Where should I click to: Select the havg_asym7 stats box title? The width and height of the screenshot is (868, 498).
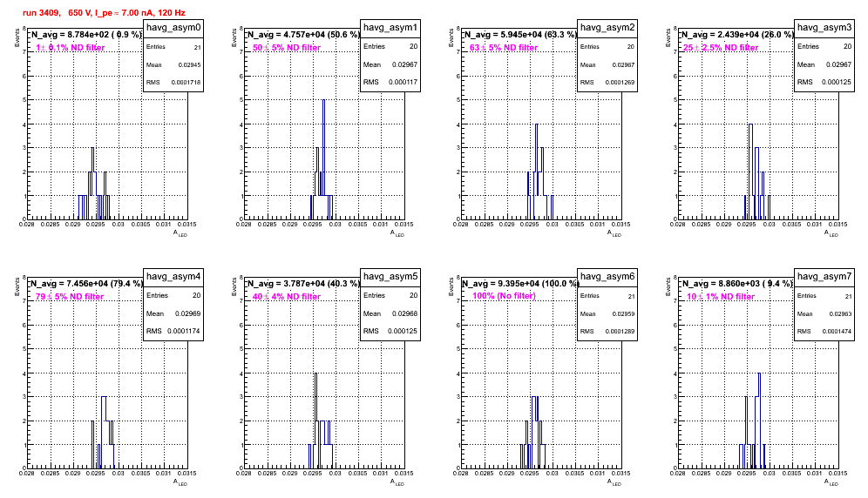(824, 277)
